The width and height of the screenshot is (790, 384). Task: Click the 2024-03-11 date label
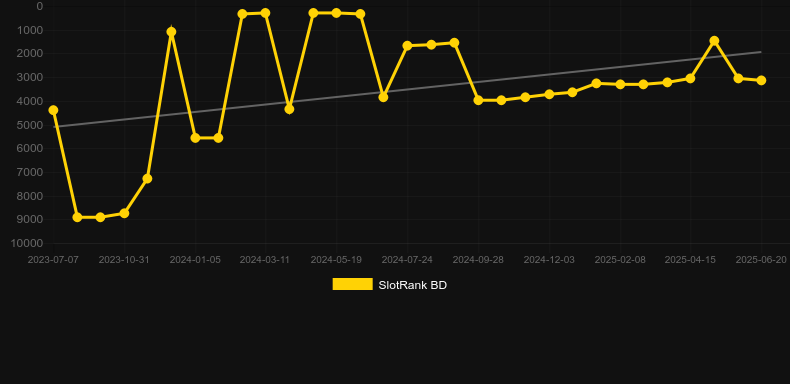pos(266,260)
